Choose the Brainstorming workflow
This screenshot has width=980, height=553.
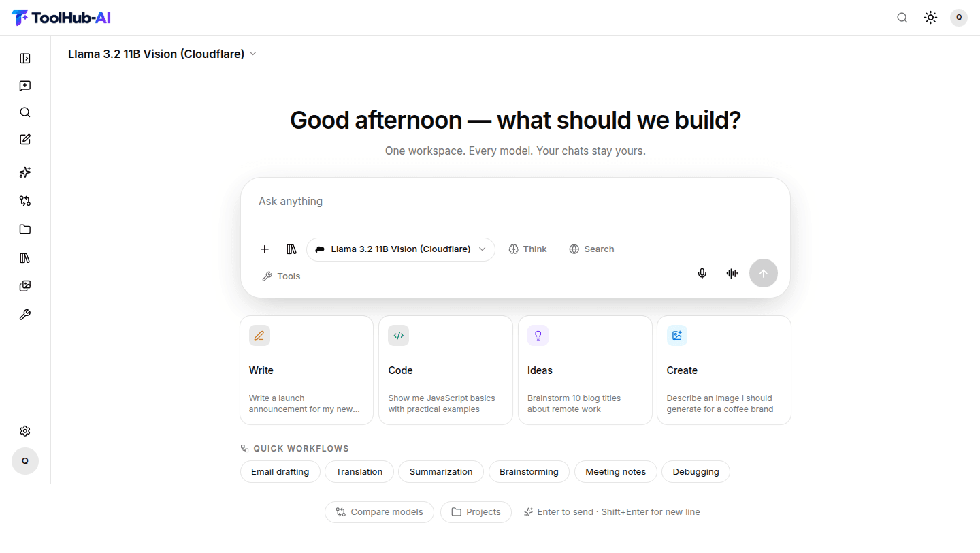[x=529, y=472]
